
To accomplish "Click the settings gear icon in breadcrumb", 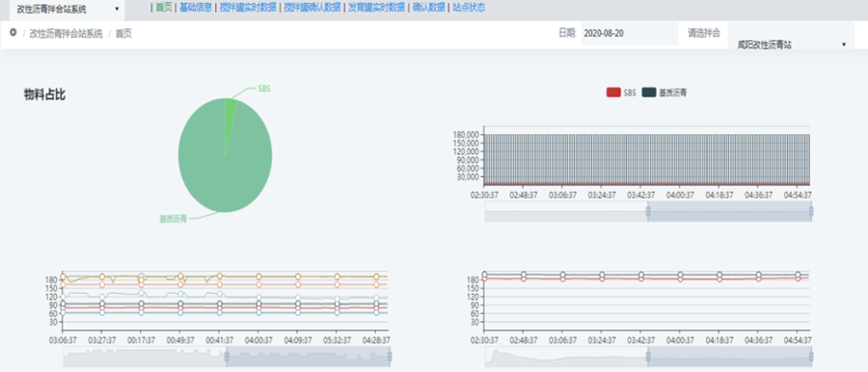I will [14, 33].
